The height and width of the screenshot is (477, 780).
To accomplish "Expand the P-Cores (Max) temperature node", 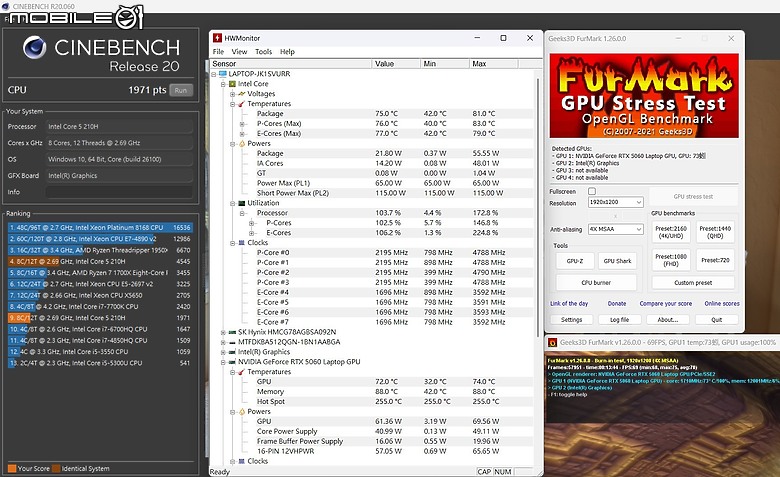I will tap(242, 123).
